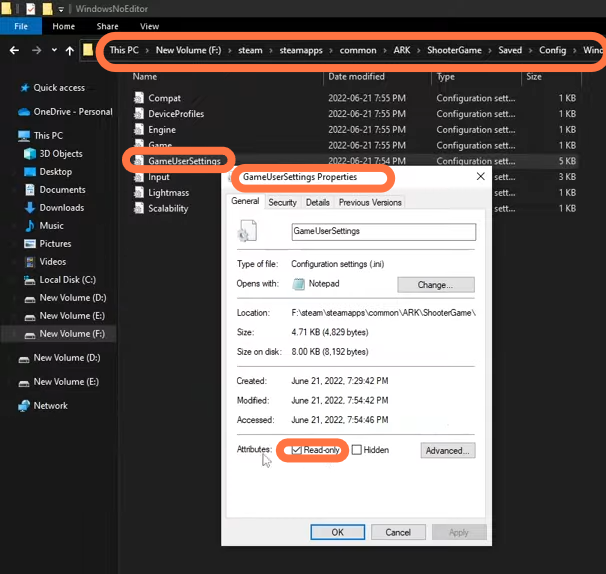Expand chevron after common in breadcrumb
The image size is (606, 574).
385,51
